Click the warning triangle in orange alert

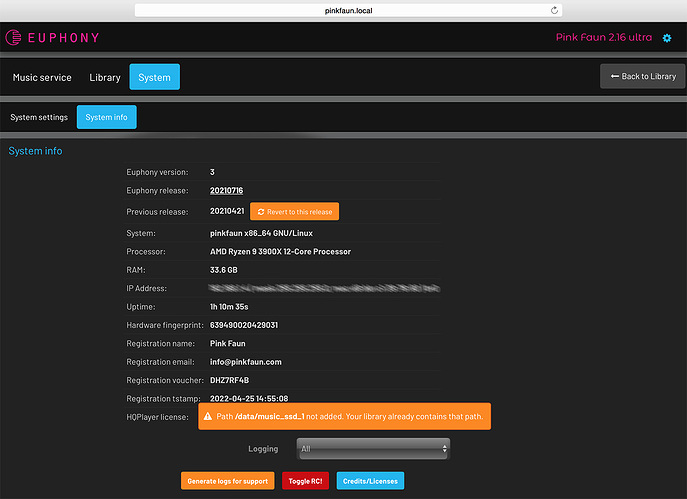point(208,416)
